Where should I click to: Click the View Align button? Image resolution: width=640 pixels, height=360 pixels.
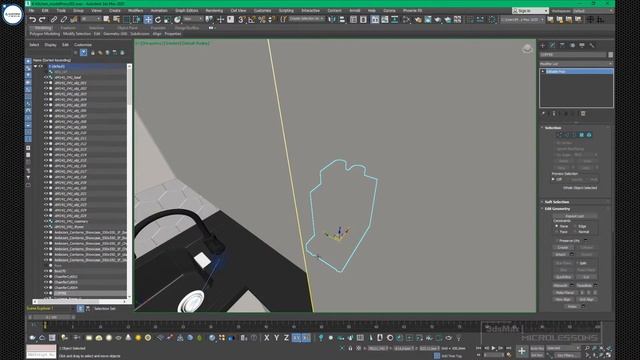click(563, 300)
